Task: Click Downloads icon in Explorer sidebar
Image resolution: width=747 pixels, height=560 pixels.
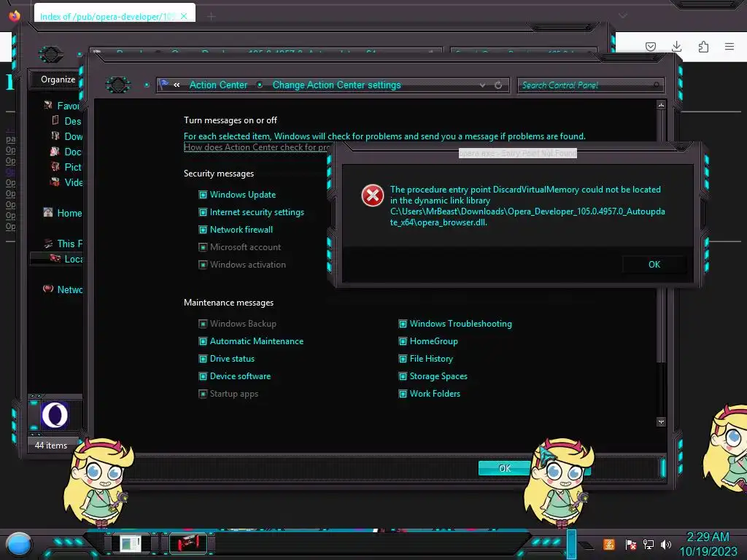Action: pyautogui.click(x=55, y=136)
